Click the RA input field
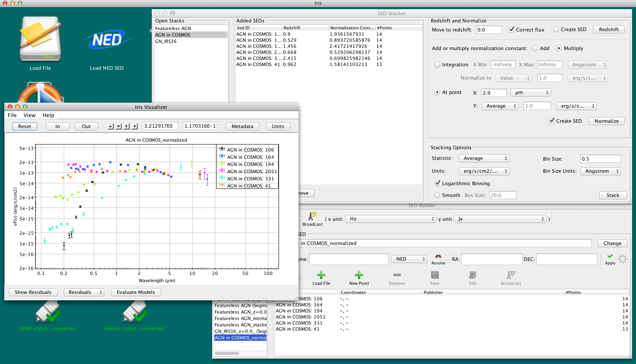 point(492,259)
